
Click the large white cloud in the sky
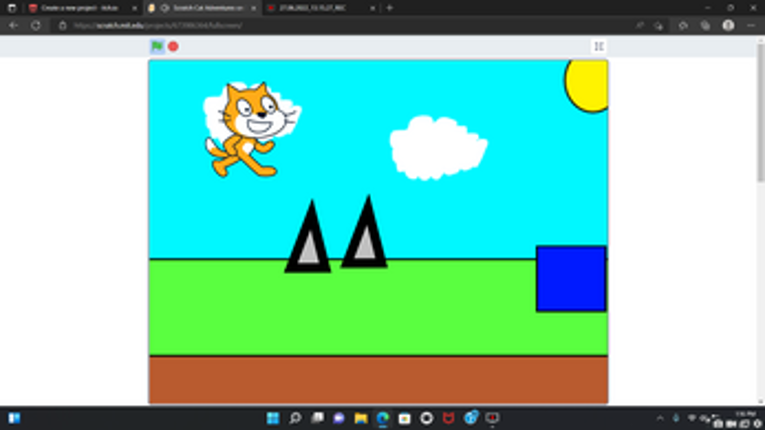pos(438,147)
